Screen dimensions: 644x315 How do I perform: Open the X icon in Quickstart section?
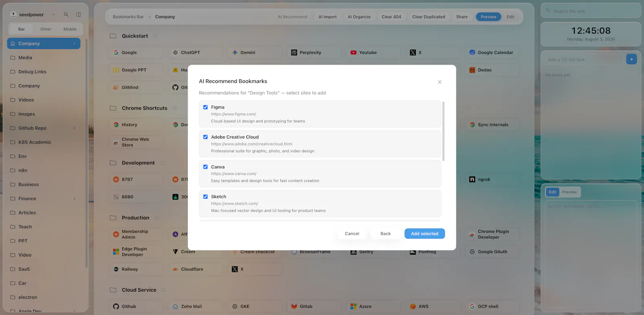click(x=413, y=52)
